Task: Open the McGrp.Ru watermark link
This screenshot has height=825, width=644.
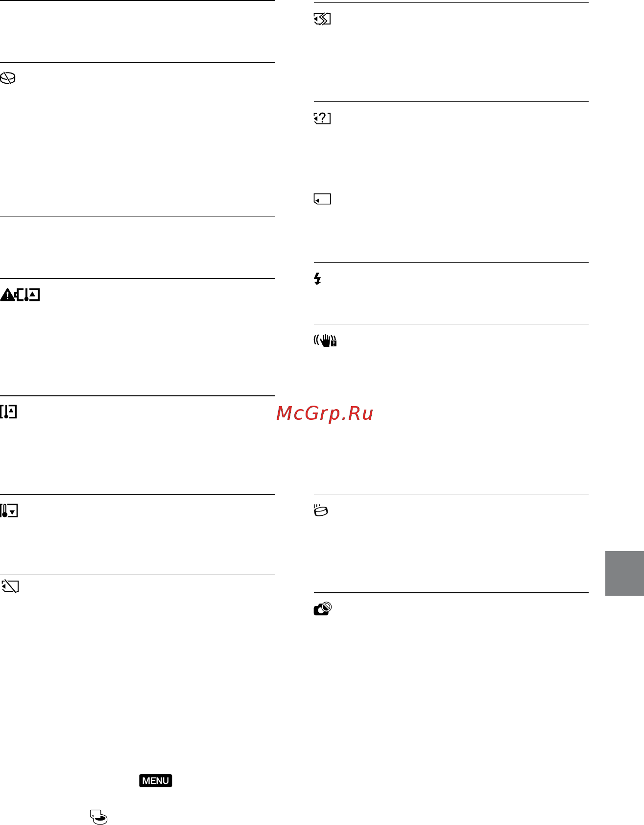Action: pyautogui.click(x=325, y=413)
